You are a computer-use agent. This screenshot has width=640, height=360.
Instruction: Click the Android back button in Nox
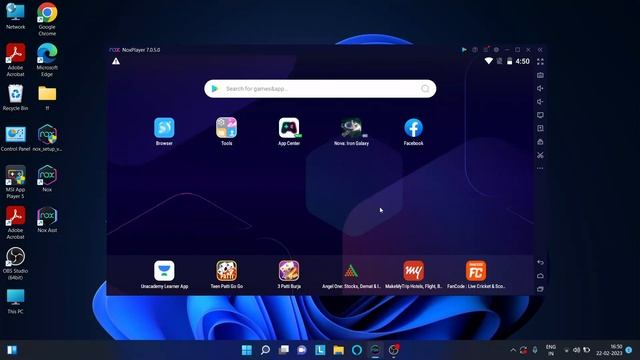pos(540,262)
